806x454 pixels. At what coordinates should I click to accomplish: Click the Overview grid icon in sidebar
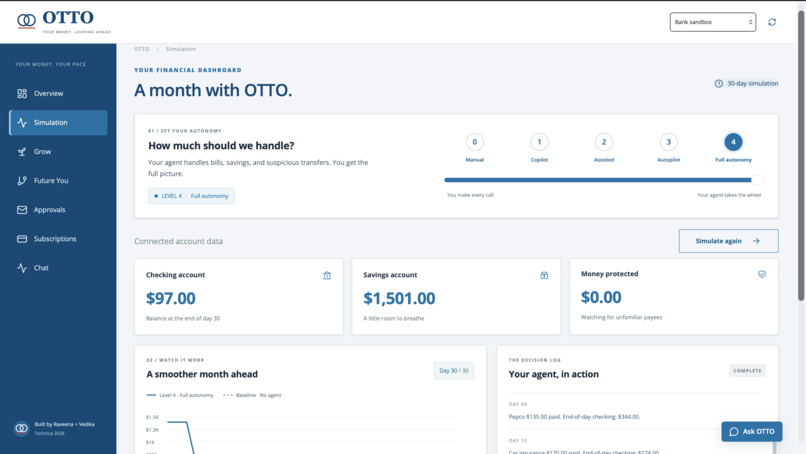pos(22,94)
